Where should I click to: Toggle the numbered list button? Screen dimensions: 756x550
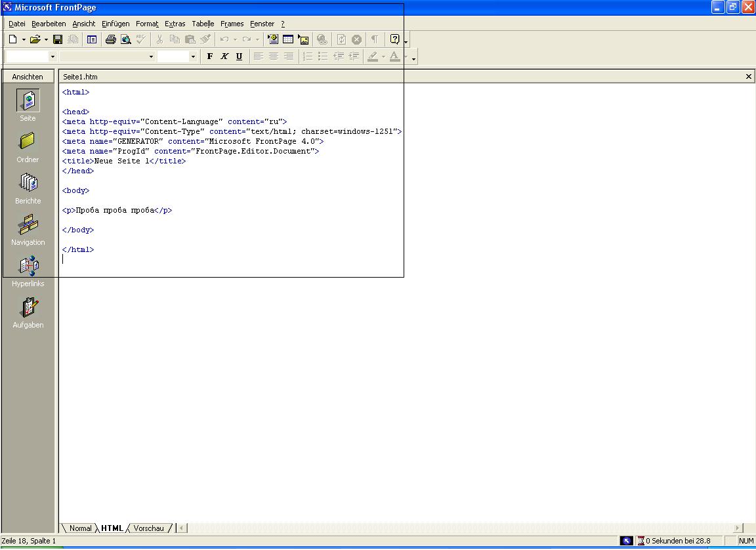coord(308,56)
